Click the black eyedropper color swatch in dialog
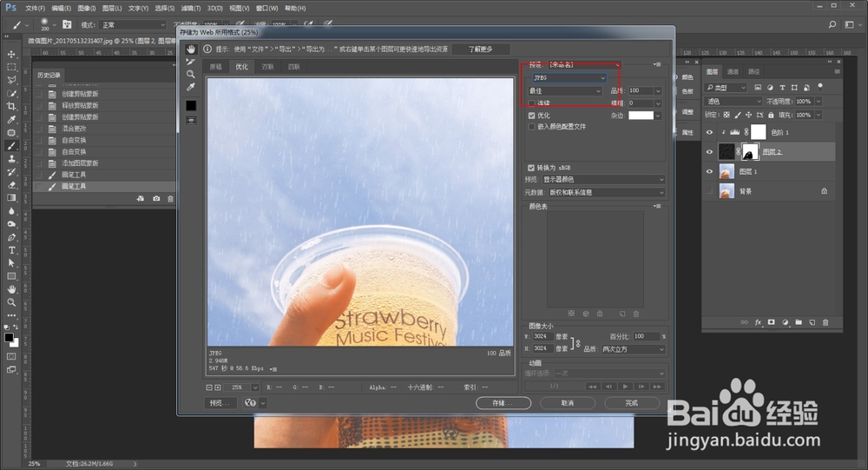Screen dimensions: 868x470 [x=191, y=105]
